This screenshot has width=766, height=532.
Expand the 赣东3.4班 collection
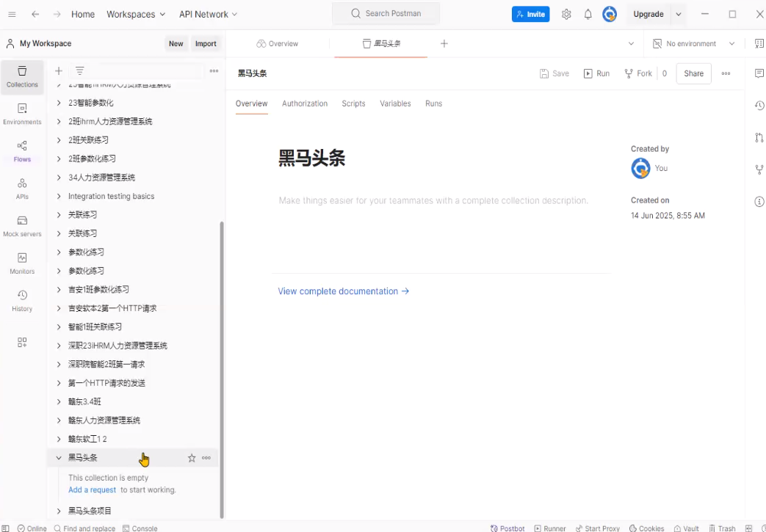pos(59,401)
